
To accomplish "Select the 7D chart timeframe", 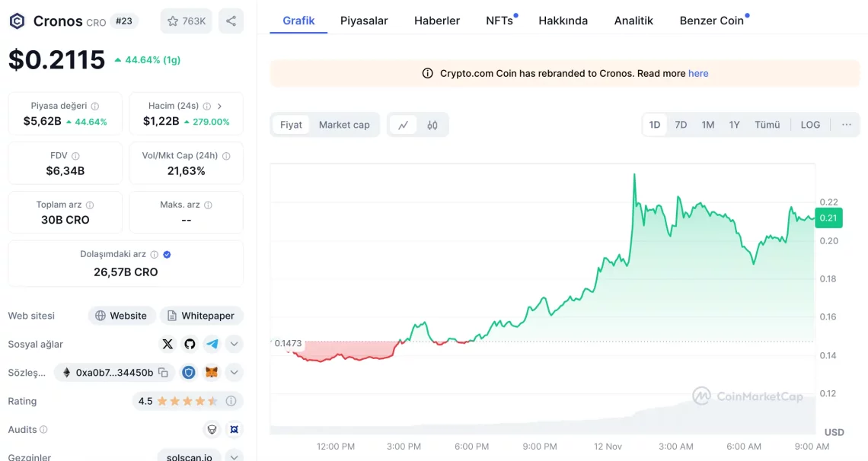I will click(x=680, y=124).
